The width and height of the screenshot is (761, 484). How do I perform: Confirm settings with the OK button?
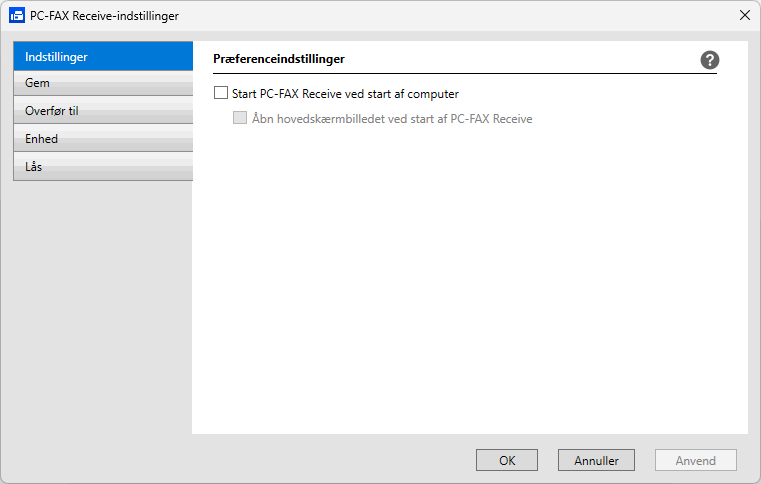click(x=507, y=461)
